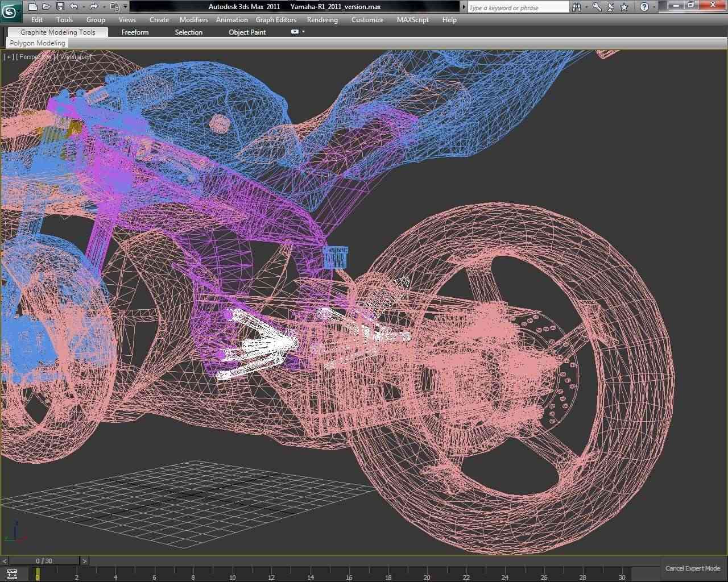This screenshot has width=728, height=582.
Task: Open the Tools menu
Action: pos(64,19)
